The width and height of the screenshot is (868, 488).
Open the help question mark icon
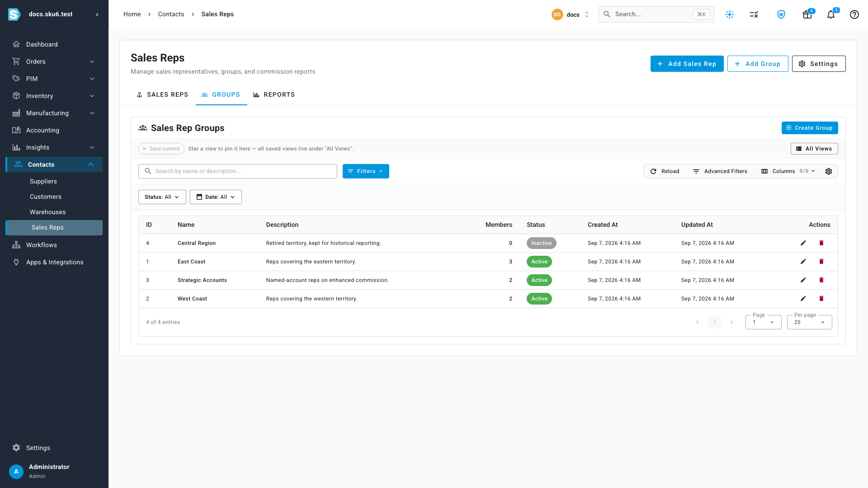pyautogui.click(x=854, y=14)
